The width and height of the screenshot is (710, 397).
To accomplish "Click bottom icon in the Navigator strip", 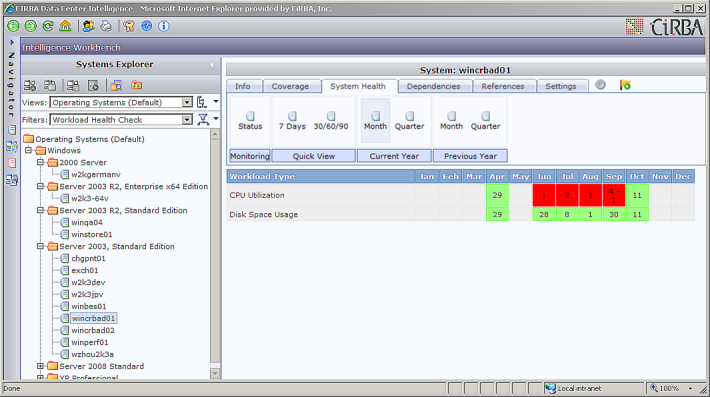I will pos(12,180).
